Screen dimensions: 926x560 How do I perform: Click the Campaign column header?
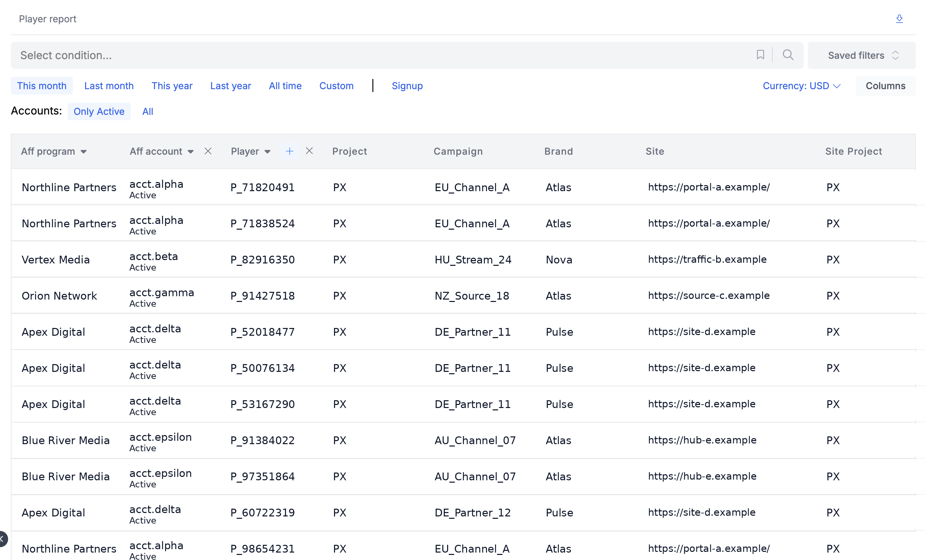pyautogui.click(x=458, y=151)
